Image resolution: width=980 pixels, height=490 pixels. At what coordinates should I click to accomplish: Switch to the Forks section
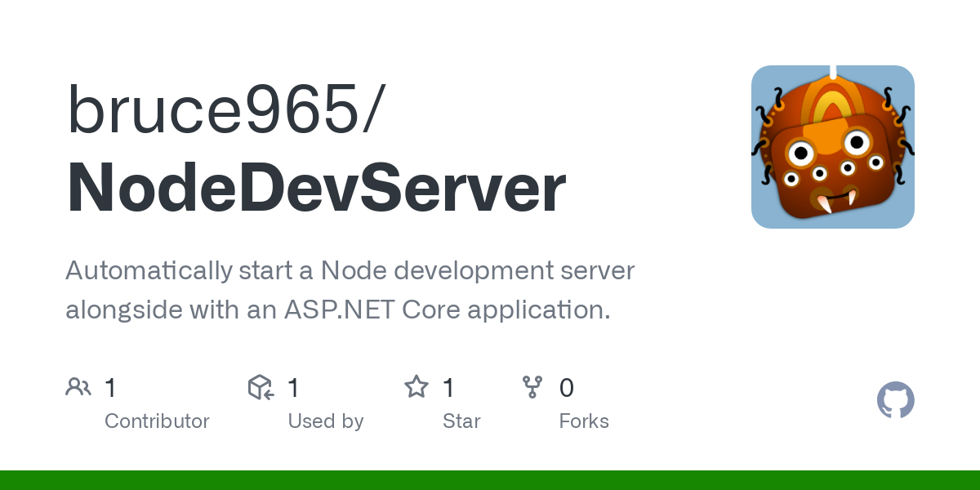(584, 421)
